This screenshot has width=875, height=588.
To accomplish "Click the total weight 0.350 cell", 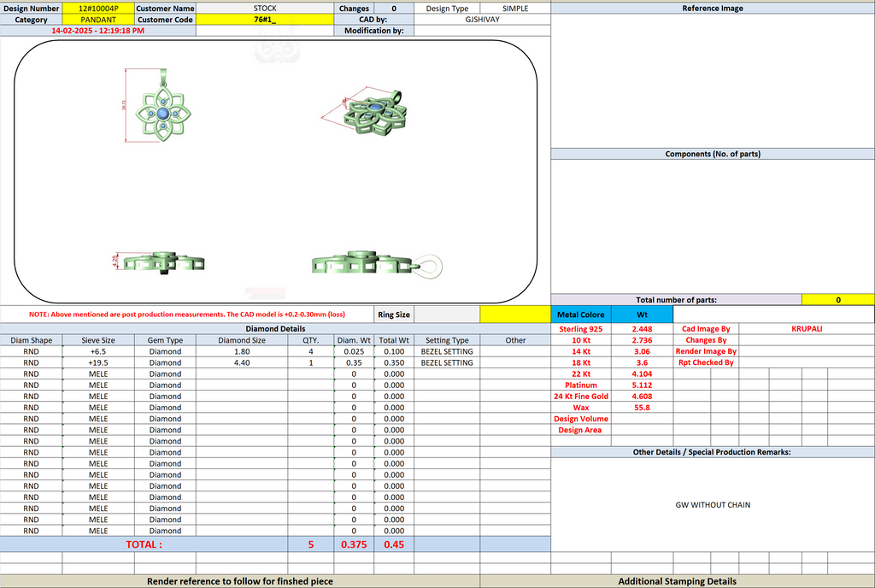I will pyautogui.click(x=394, y=362).
